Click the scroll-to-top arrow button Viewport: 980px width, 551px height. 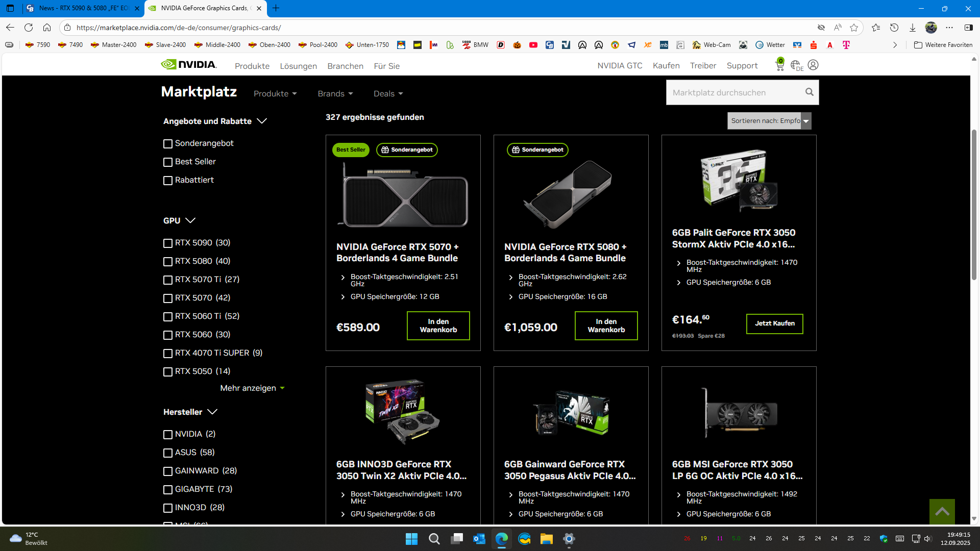(942, 511)
